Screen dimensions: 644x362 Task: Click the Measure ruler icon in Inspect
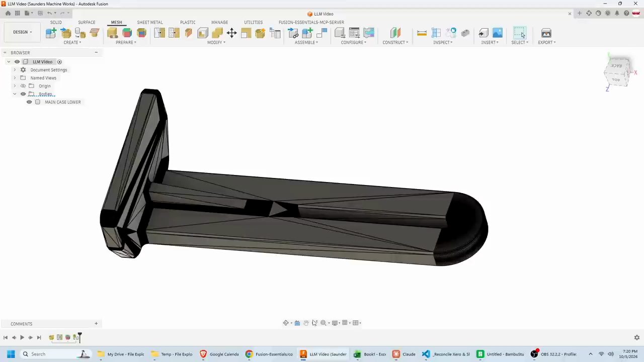coord(422,33)
